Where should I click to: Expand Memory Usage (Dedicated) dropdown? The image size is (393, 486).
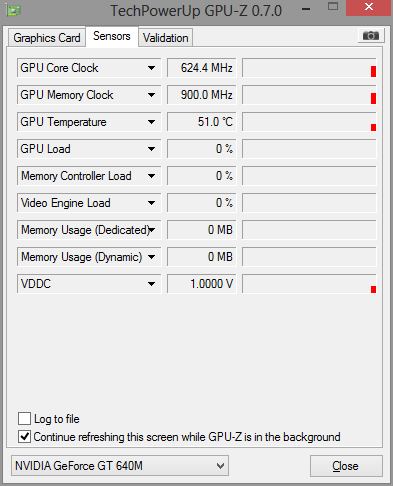tap(152, 230)
